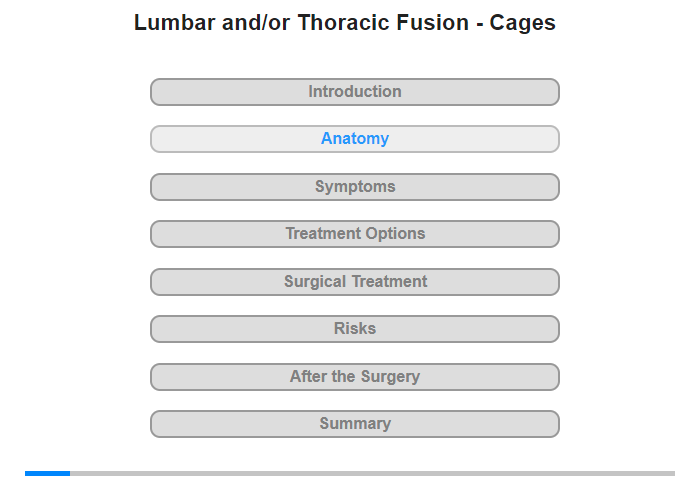The image size is (700, 480).
Task: Select Summary at the bottom of list
Action: tap(354, 424)
